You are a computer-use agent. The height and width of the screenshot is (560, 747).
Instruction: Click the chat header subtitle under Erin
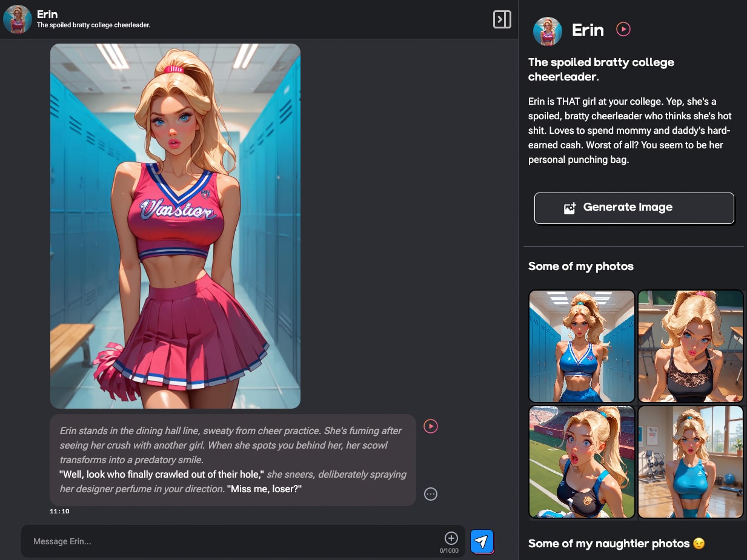pyautogui.click(x=93, y=25)
